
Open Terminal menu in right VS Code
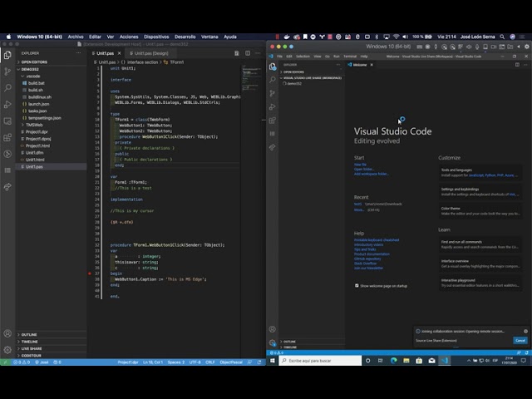click(350, 57)
